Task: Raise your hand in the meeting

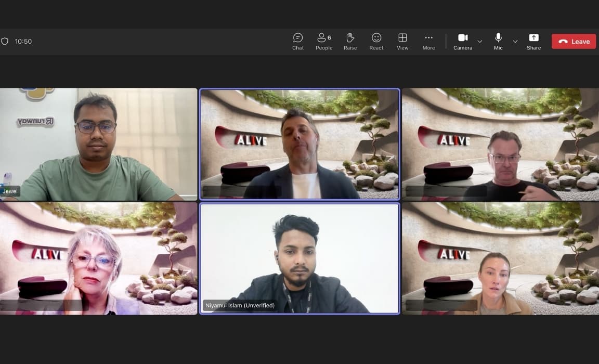Action: tap(350, 41)
